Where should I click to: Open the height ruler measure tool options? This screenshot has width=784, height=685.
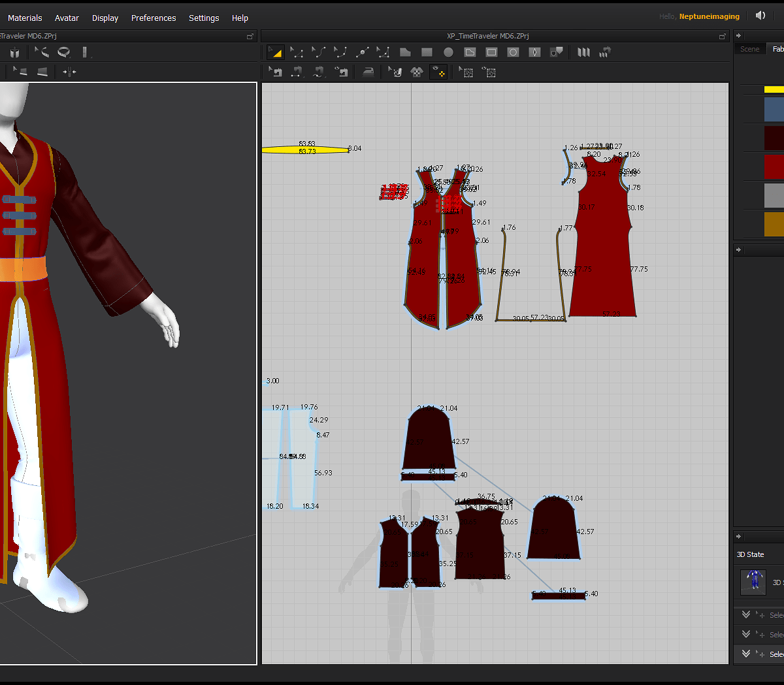pyautogui.click(x=86, y=52)
